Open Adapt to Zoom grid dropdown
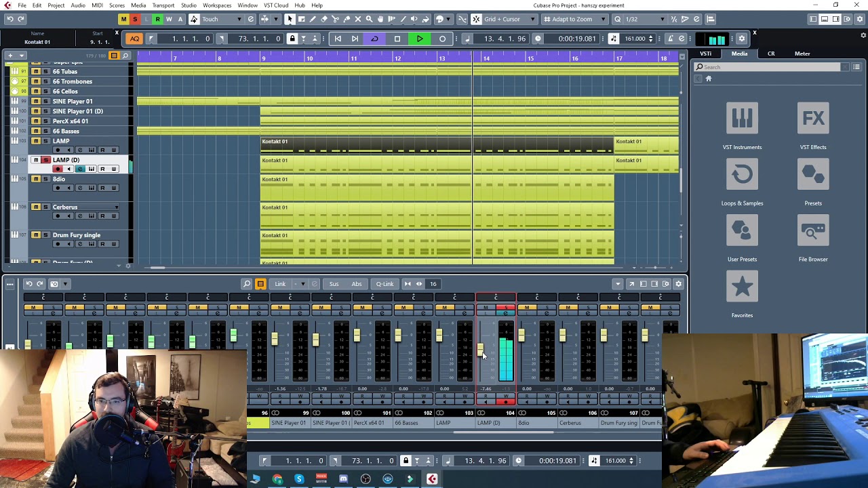This screenshot has height=488, width=868. coord(576,19)
